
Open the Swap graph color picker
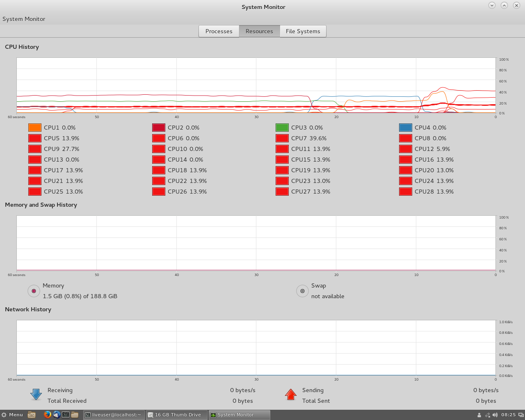[x=302, y=291]
